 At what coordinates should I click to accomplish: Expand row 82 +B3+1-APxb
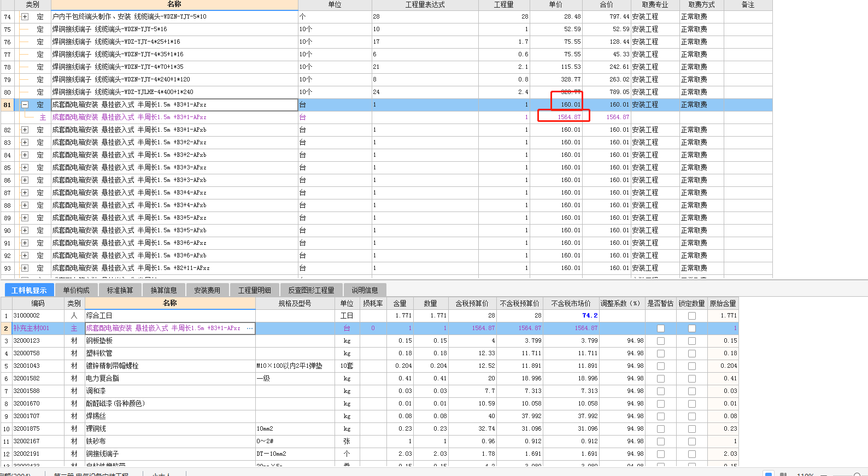25,130
